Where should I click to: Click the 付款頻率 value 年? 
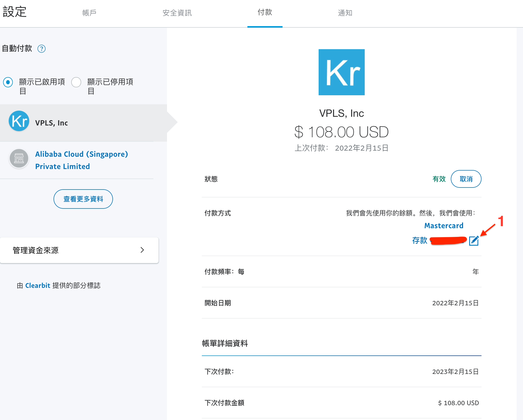476,272
